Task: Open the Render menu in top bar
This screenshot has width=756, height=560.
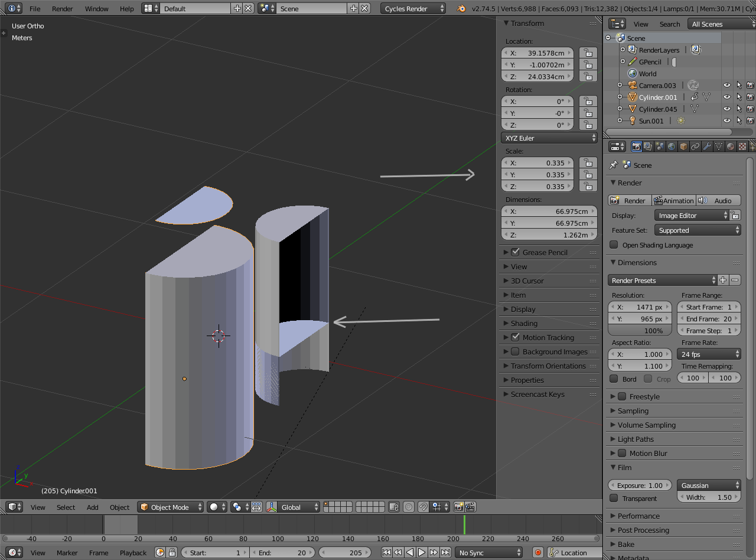Action: (x=63, y=9)
